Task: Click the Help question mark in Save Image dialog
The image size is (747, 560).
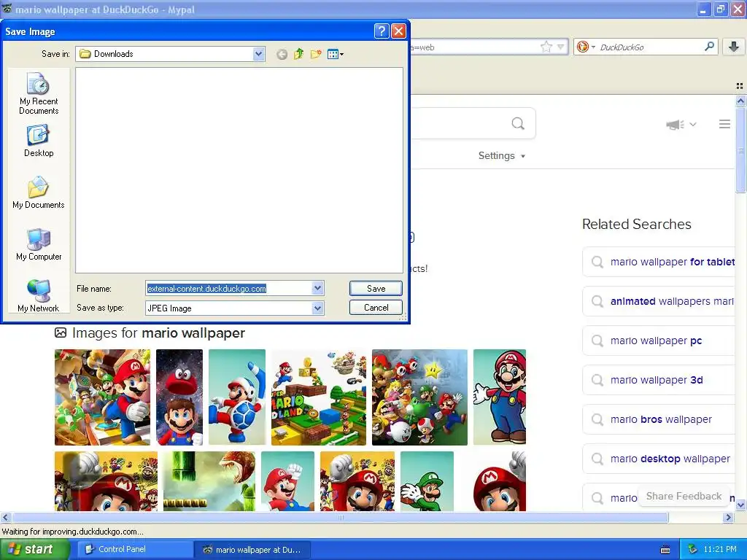Action: (x=382, y=31)
